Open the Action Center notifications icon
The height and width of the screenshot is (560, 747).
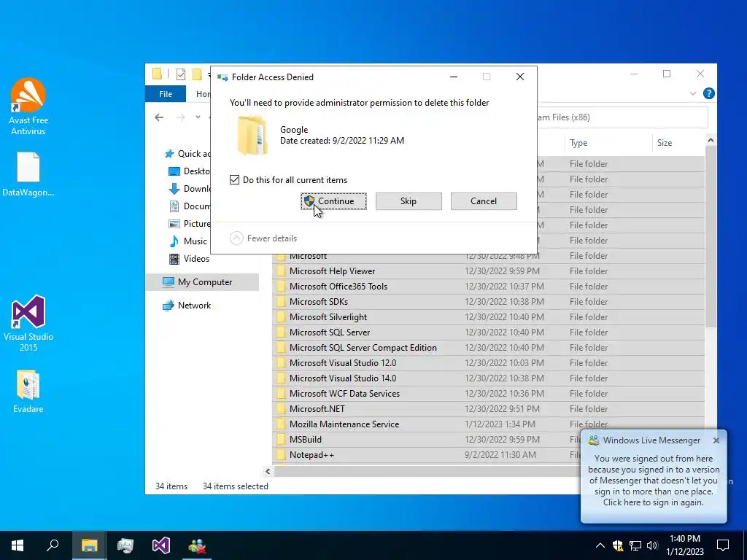(723, 545)
